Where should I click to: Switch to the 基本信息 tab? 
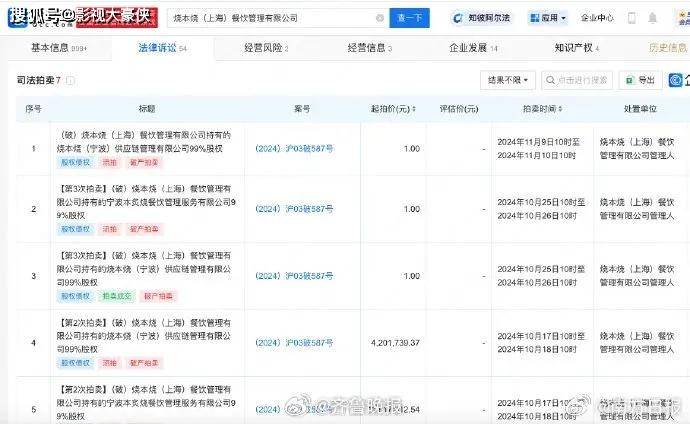click(59, 48)
